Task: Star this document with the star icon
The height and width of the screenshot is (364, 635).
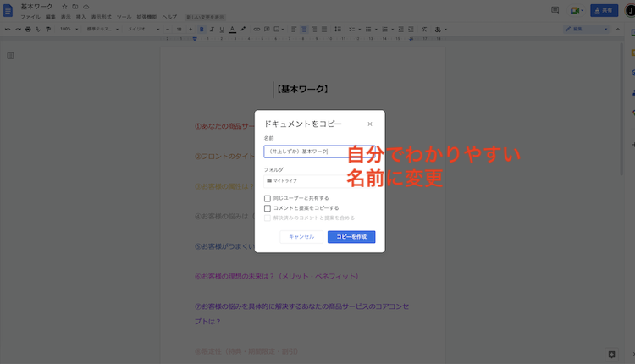Action: tap(64, 6)
